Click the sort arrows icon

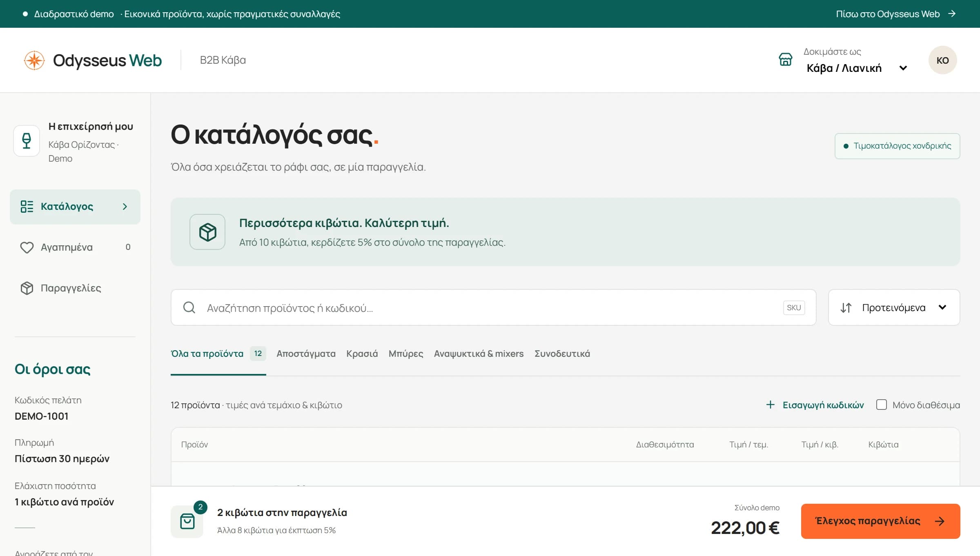tap(846, 308)
